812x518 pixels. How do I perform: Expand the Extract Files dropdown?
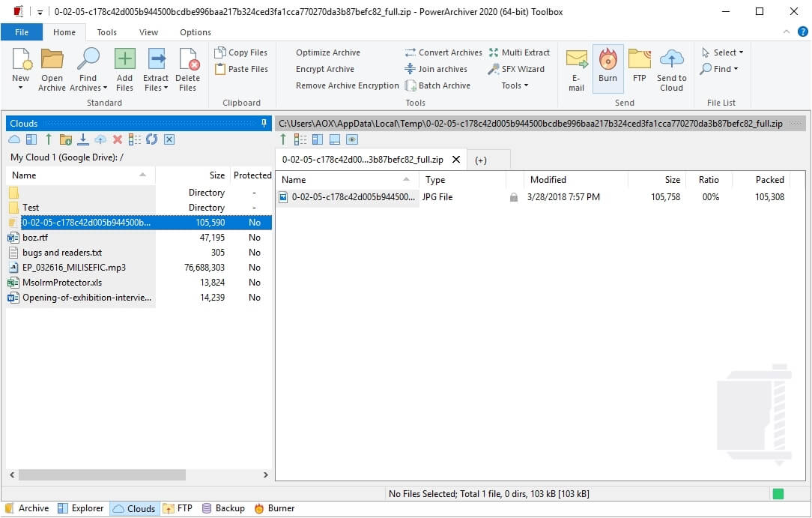(x=156, y=88)
